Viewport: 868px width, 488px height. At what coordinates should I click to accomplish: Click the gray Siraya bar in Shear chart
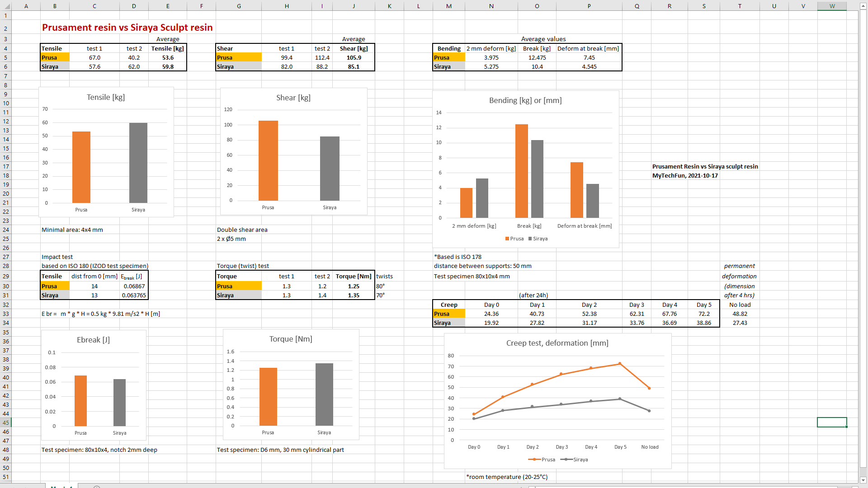coord(330,169)
